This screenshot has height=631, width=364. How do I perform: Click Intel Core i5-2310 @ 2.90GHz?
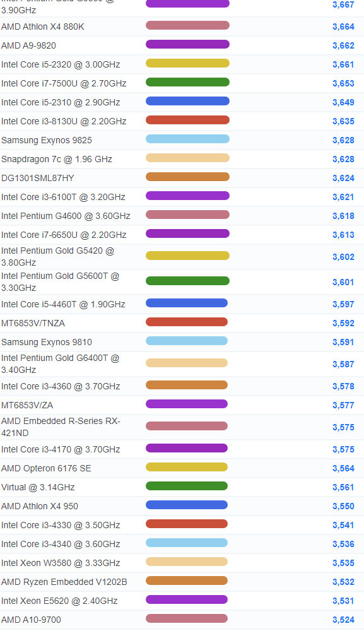pos(61,102)
